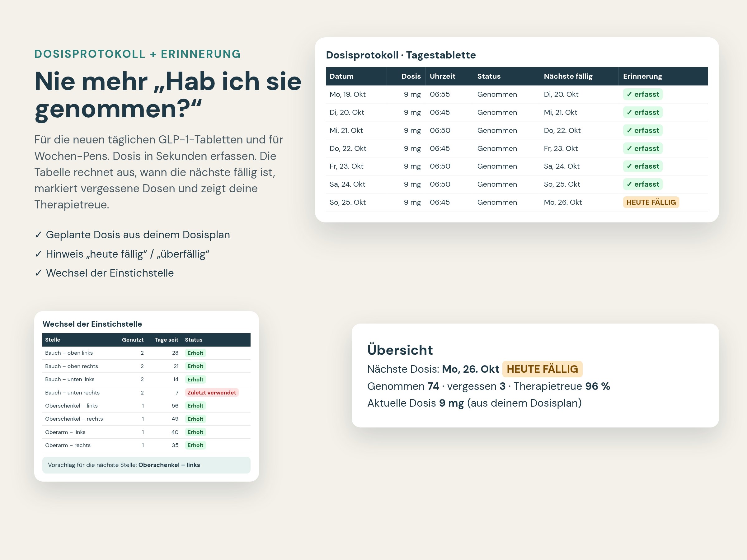Click the Nie mehr headline
The image size is (747, 560).
168,95
